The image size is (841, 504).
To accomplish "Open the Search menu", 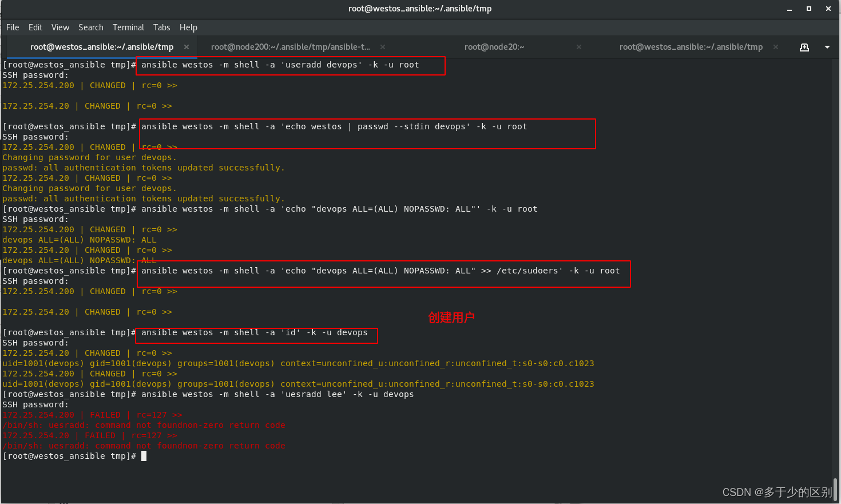I will [x=91, y=27].
